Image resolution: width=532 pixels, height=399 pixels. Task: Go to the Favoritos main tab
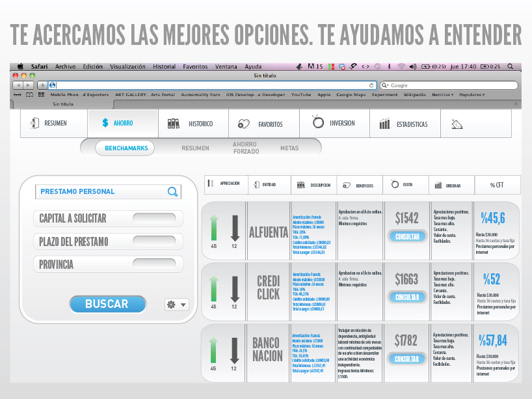tap(264, 123)
